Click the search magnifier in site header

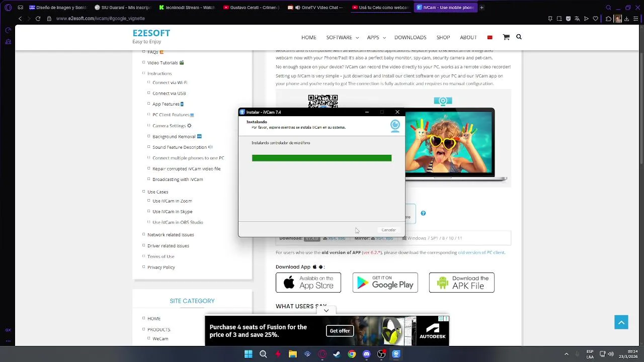coord(519,37)
